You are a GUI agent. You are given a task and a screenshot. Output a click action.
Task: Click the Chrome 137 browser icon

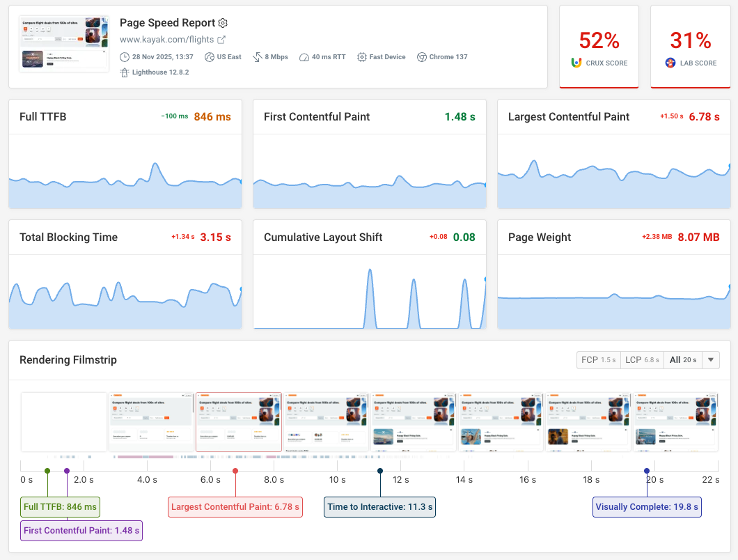click(x=421, y=57)
